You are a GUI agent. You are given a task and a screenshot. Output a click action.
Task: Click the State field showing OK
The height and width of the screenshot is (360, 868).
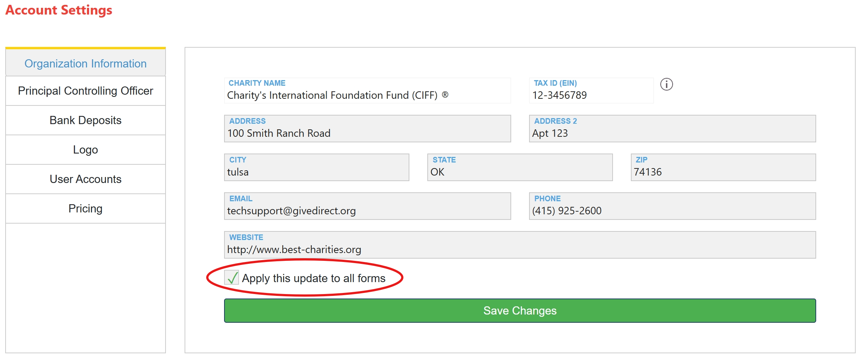click(x=520, y=167)
